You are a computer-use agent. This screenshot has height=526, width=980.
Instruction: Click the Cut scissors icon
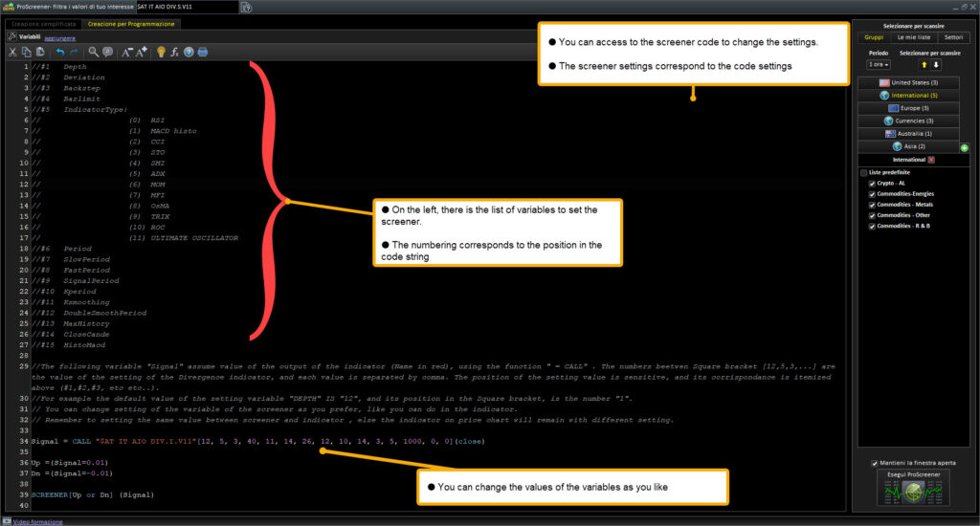12,52
